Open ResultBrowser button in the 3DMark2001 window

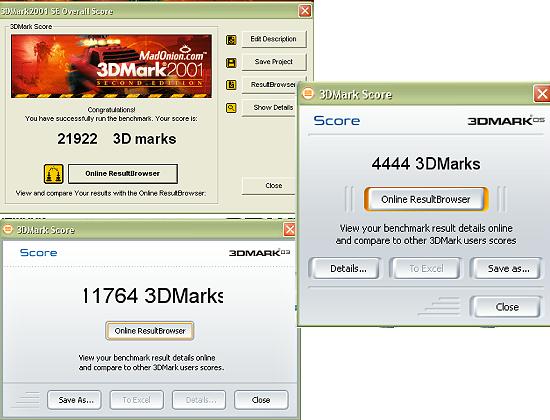tap(269, 85)
